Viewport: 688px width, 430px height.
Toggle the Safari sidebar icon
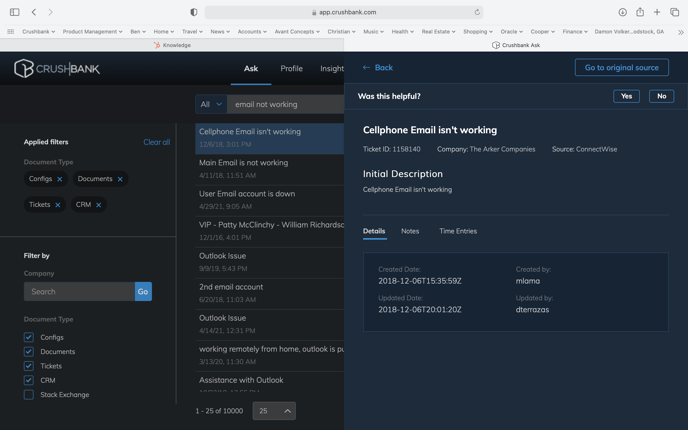coord(14,12)
